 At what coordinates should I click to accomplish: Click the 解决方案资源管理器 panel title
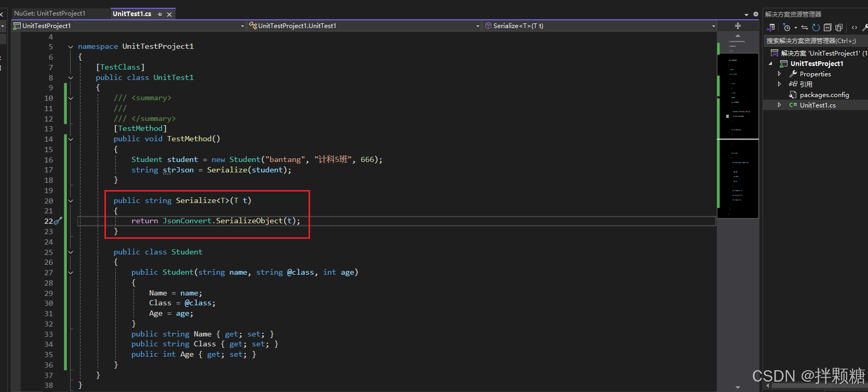793,15
